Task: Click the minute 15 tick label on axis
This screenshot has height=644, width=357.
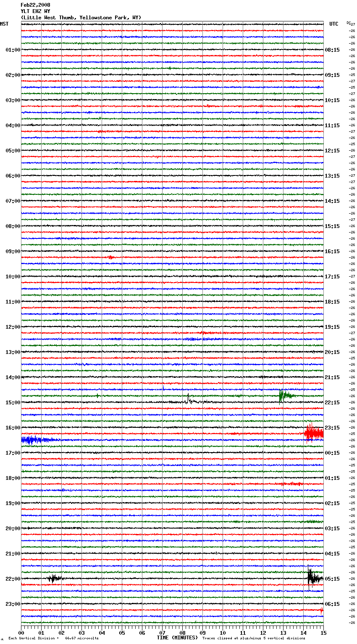Action: point(323,633)
